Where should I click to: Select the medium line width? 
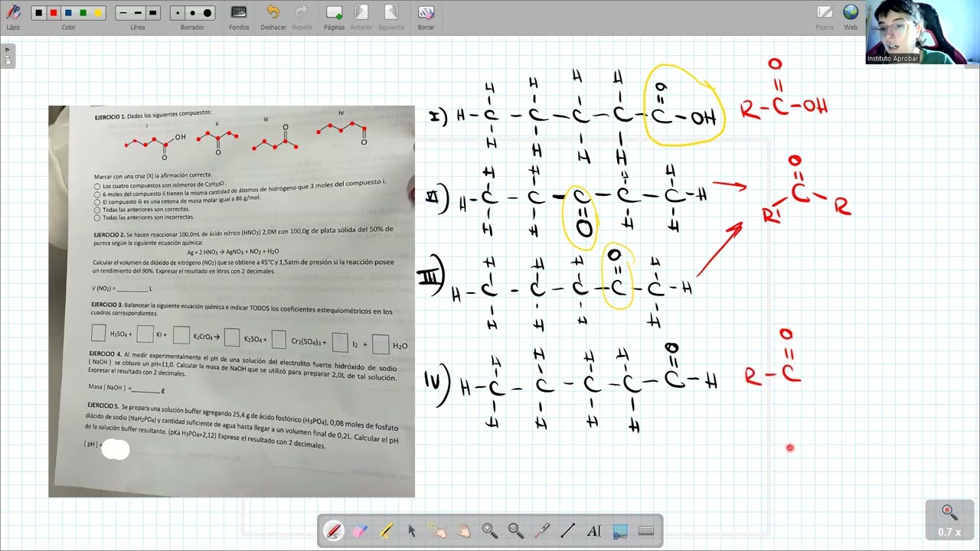point(138,13)
